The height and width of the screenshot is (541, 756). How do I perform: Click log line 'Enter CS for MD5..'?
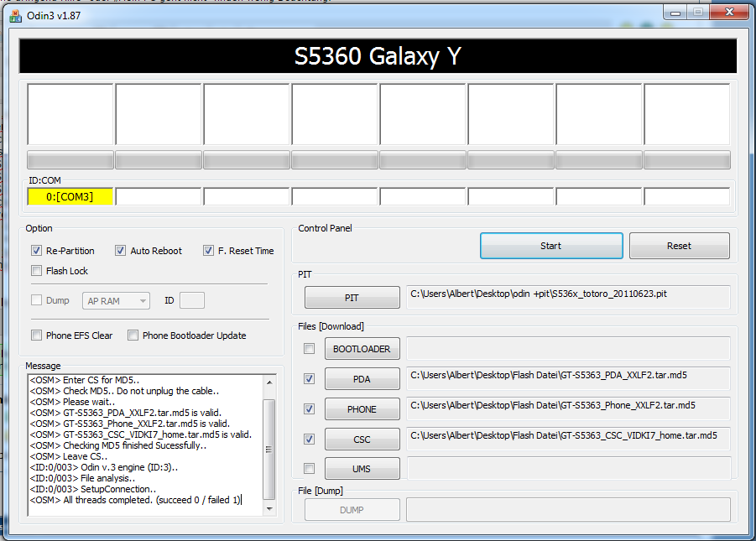(x=85, y=380)
